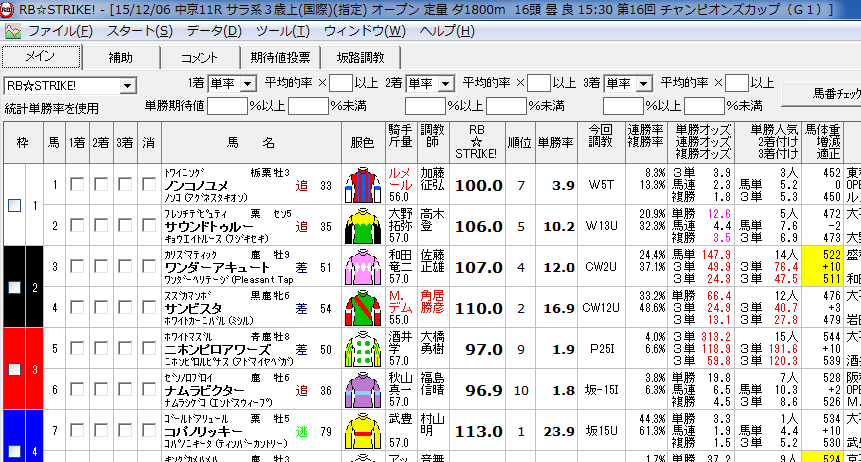The height and width of the screenshot is (462, 861).
Task: Open the 1着 単率 dropdown
Action: coord(232,84)
